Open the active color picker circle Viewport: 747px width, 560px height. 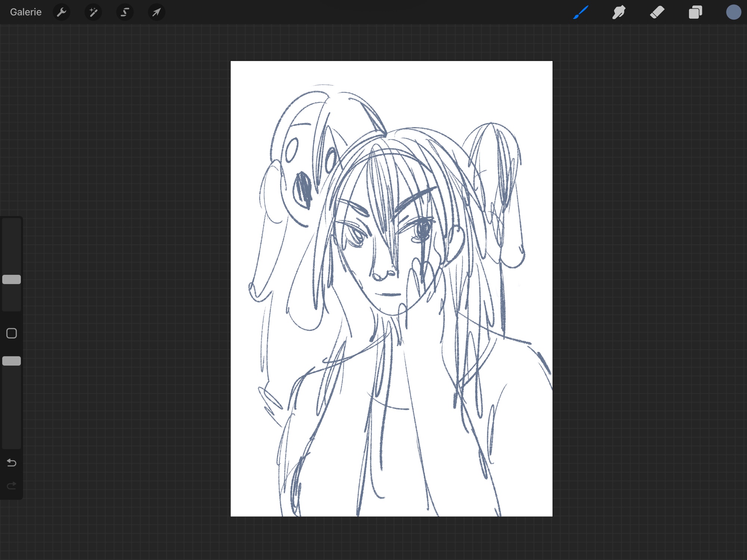pos(733,12)
